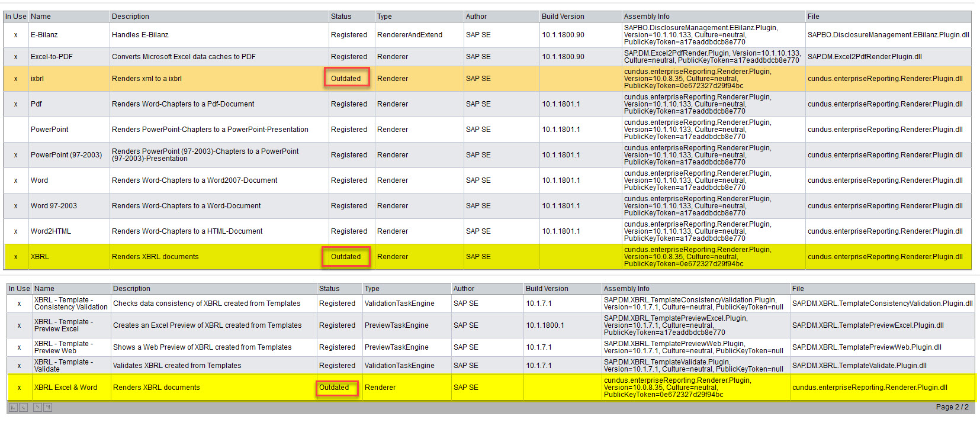Select the Excel-to-PDF name cell
Image resolution: width=980 pixels, height=426 pixels.
tap(52, 57)
